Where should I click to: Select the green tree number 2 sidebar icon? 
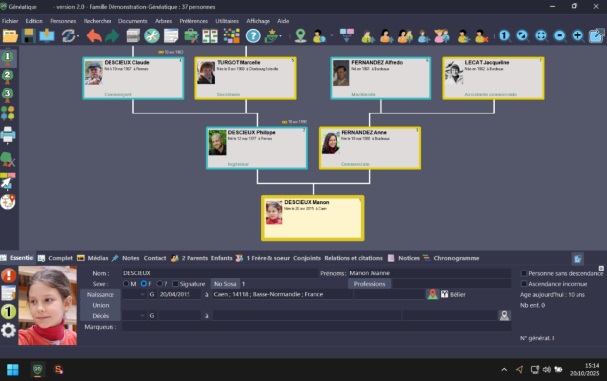pyautogui.click(x=7, y=76)
